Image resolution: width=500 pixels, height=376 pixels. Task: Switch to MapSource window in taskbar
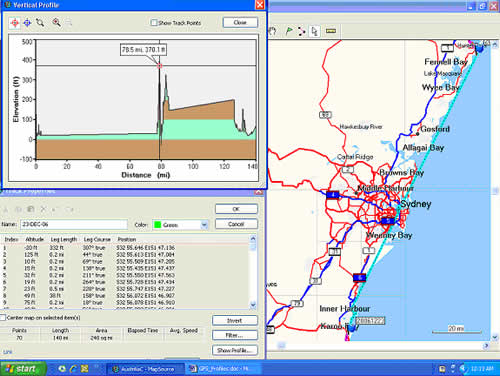[145, 369]
